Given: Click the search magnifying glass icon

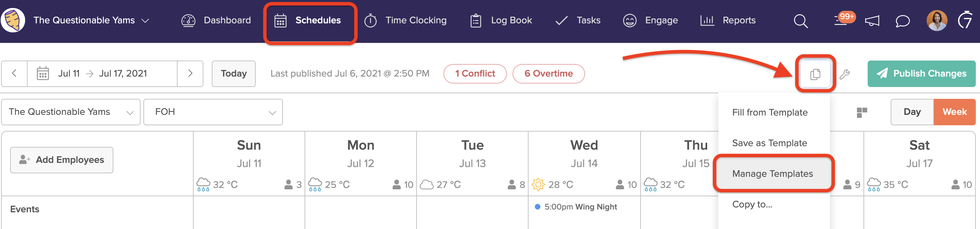Looking at the screenshot, I should [x=800, y=21].
